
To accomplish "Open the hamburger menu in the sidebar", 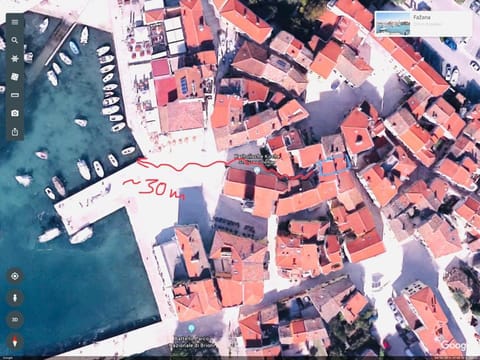I will 15,22.
